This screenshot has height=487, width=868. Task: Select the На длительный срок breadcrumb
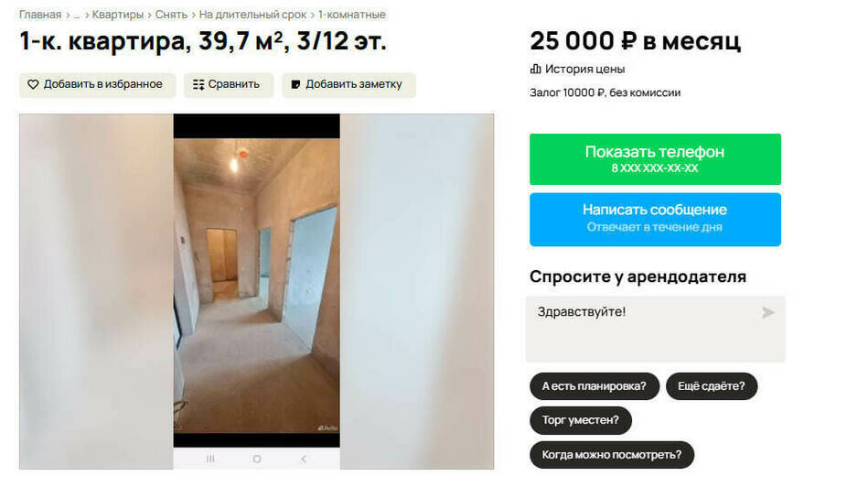pyautogui.click(x=252, y=15)
